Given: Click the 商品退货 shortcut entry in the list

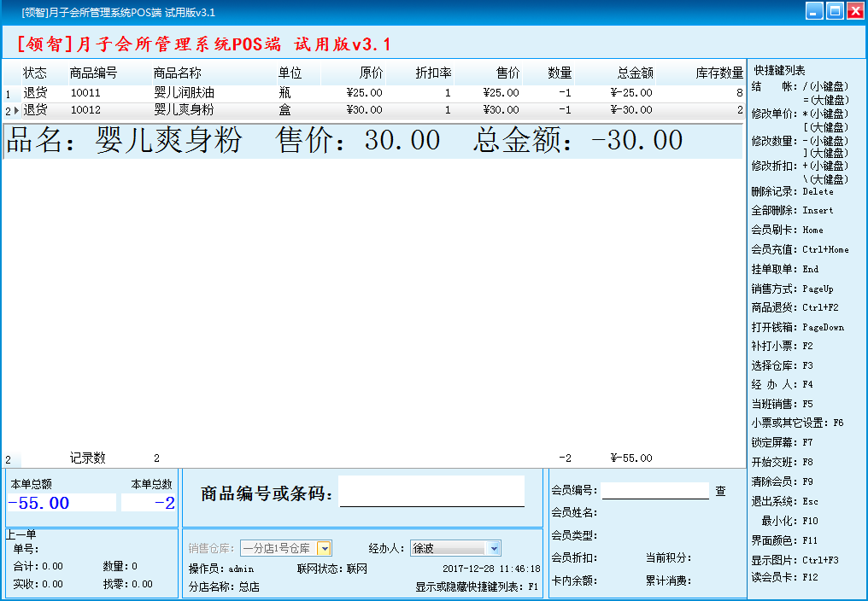Looking at the screenshot, I should click(x=795, y=307).
